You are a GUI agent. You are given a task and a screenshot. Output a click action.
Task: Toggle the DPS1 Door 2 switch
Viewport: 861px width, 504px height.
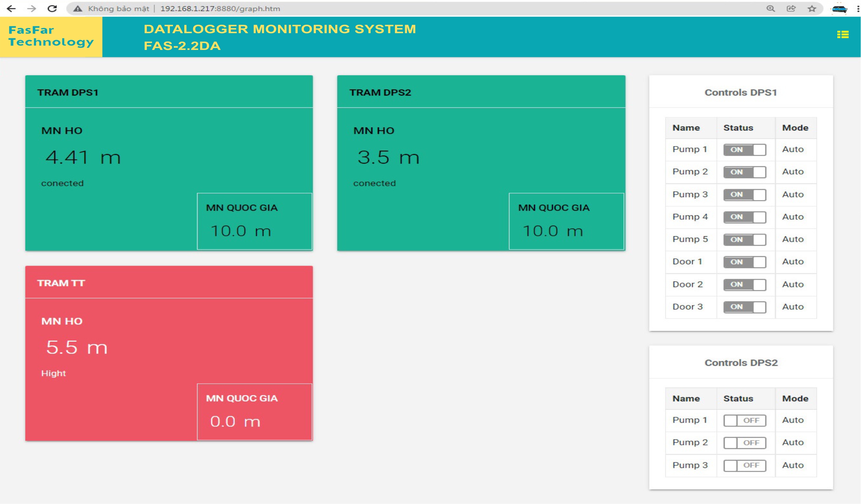point(744,285)
